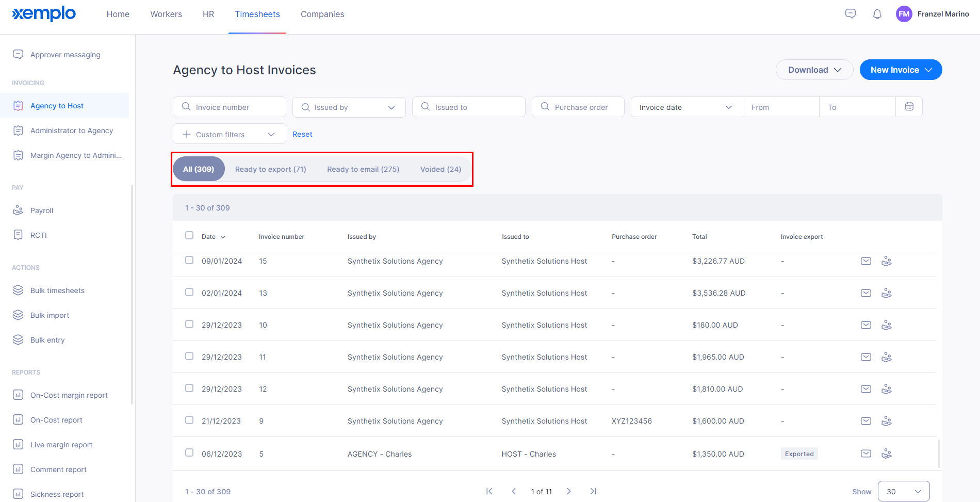Screen dimensions: 980x502
Task: Click the table's vertical scrollbar
Action: point(939,454)
